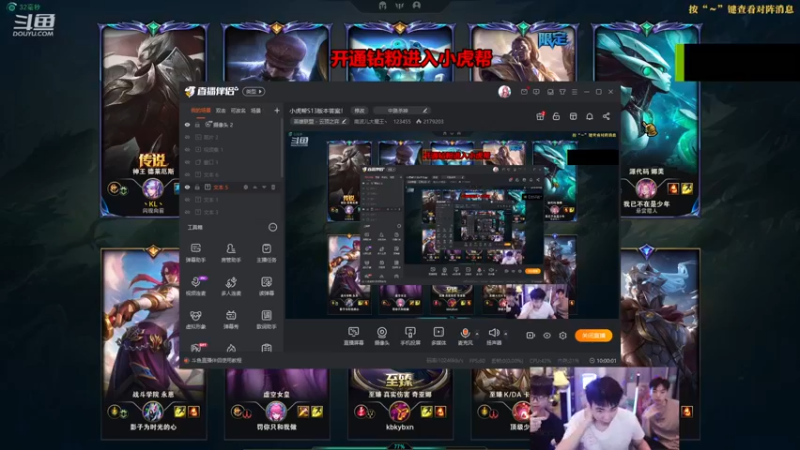Toggle the visibility eye of 文本 1
The height and width of the screenshot is (450, 800).
[x=187, y=199]
